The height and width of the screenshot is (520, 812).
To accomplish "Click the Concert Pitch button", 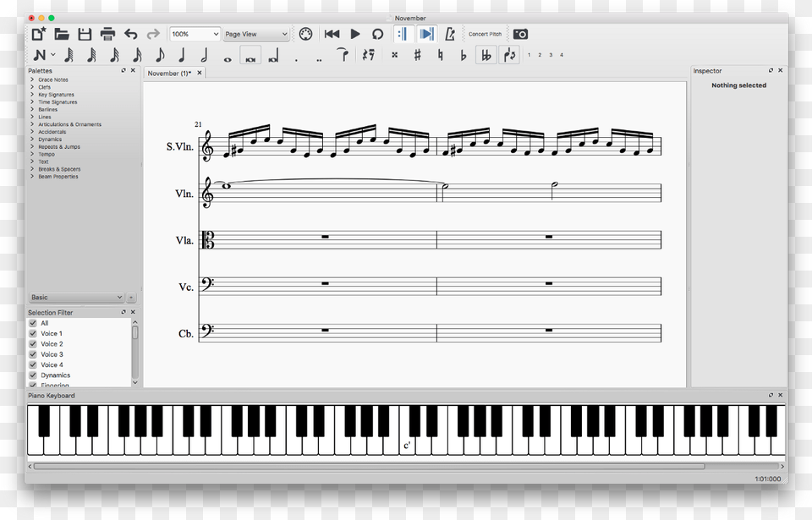I will coord(485,34).
